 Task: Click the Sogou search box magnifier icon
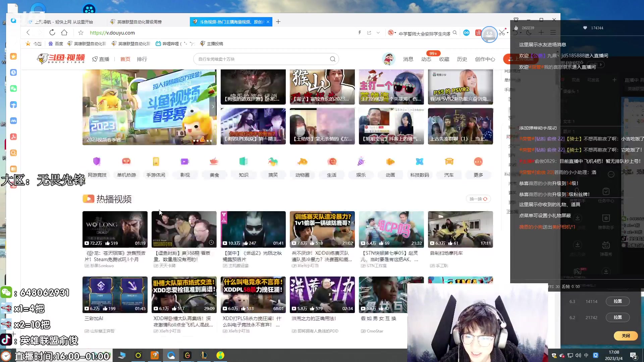pos(455,33)
